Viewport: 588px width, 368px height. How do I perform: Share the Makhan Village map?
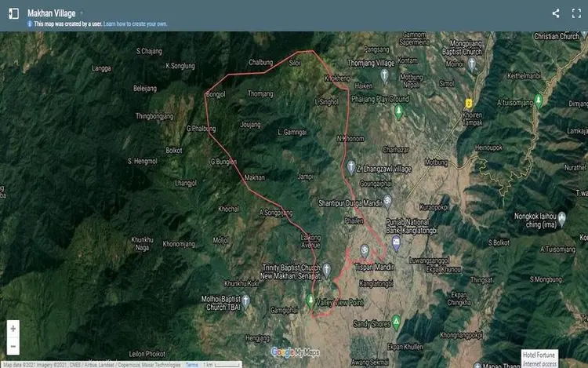(556, 13)
